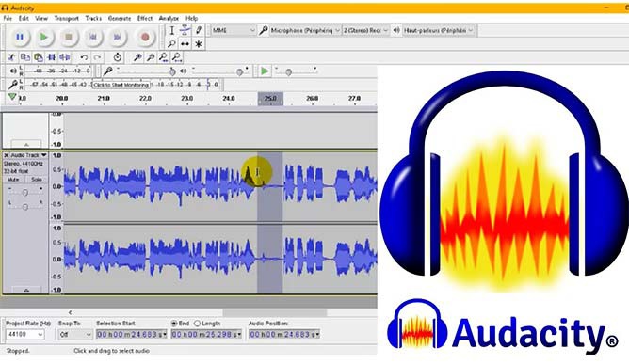The image size is (629, 364).
Task: Select the Draw (pencil) tool
Action: coord(198,30)
